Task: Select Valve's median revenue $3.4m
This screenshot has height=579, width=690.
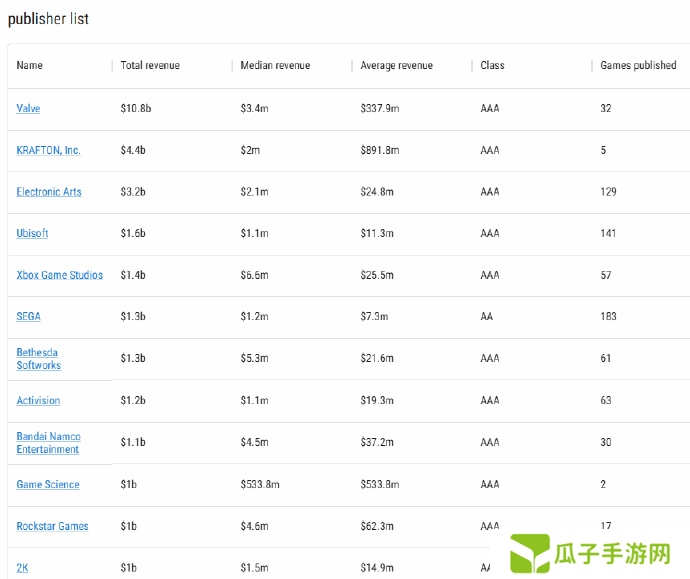Action: [x=254, y=108]
